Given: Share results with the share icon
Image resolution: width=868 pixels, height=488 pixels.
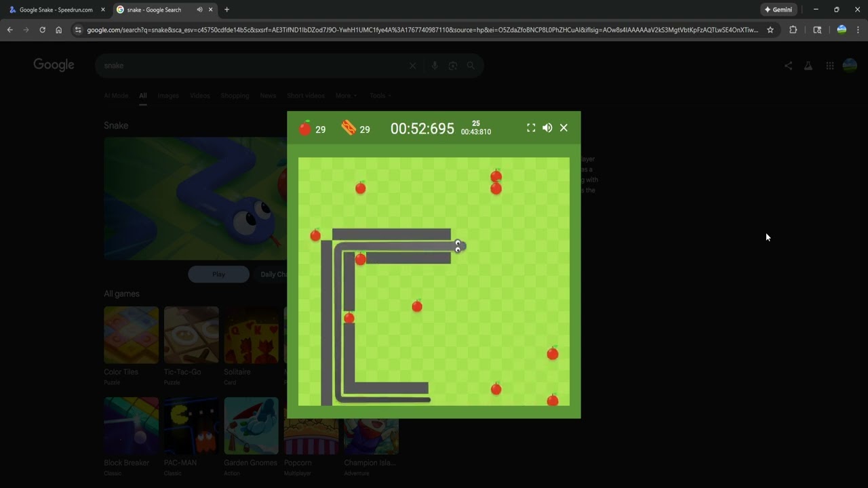Looking at the screenshot, I should click(x=788, y=66).
